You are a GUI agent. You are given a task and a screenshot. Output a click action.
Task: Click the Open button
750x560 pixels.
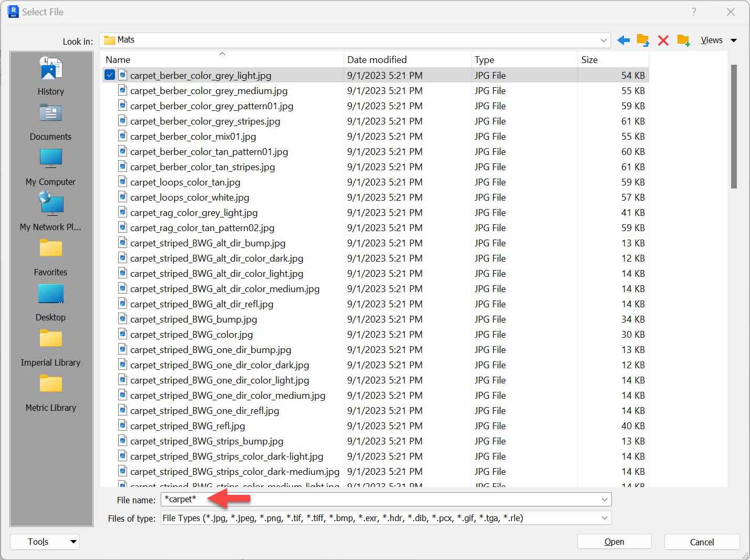(614, 542)
